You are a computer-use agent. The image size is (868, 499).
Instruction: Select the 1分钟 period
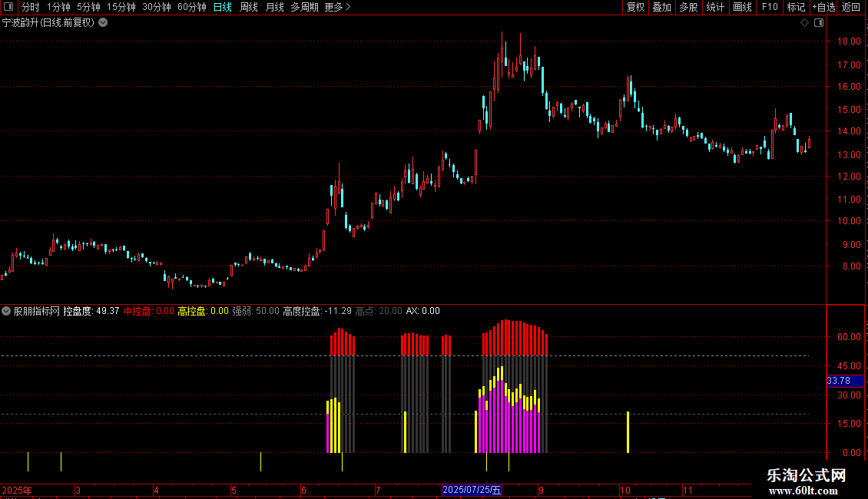coord(58,7)
